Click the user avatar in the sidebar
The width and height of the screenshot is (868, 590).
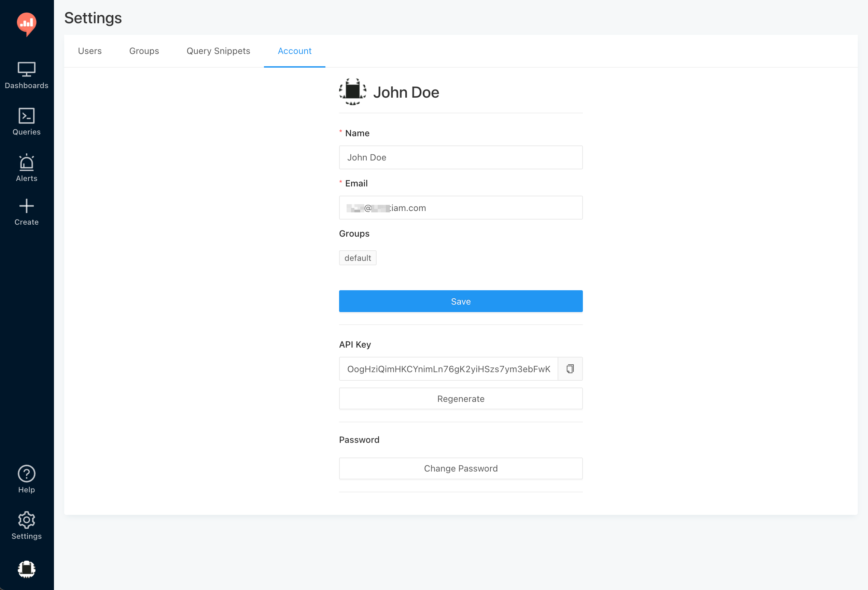click(x=27, y=570)
